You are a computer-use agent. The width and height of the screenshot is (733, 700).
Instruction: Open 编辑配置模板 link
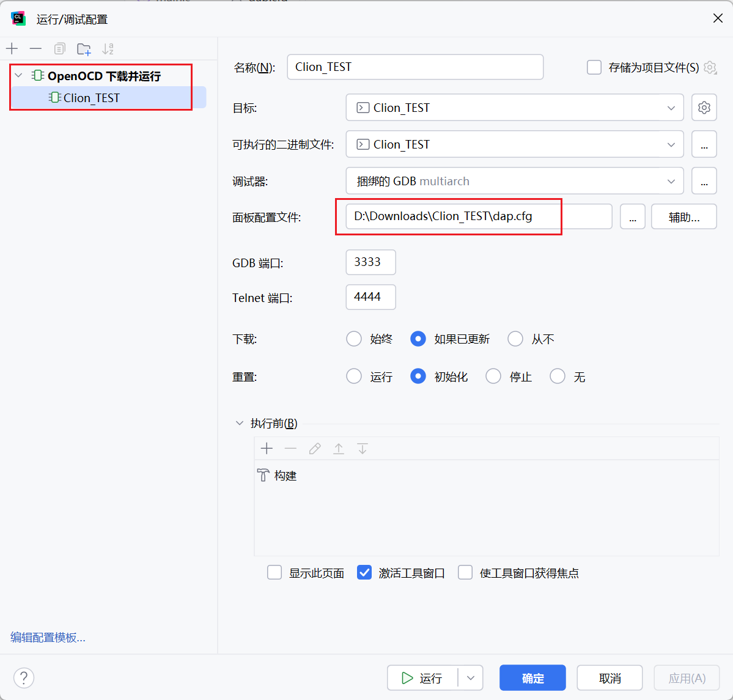(48, 638)
